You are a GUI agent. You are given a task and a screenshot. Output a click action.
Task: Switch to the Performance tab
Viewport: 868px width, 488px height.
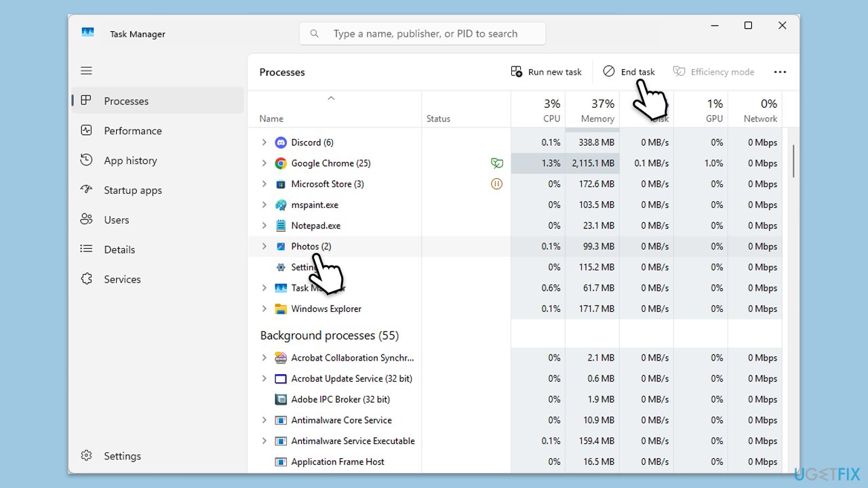click(x=157, y=131)
